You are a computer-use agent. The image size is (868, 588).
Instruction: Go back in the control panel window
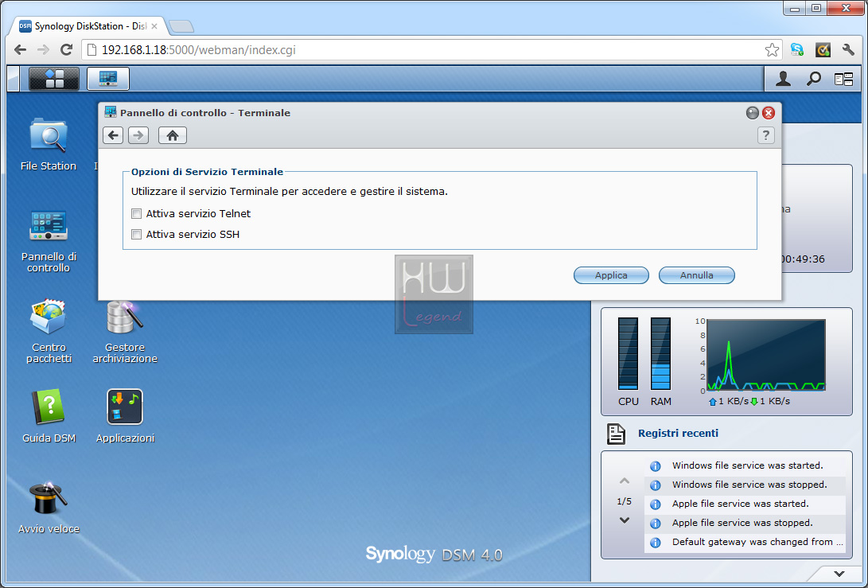pyautogui.click(x=113, y=135)
